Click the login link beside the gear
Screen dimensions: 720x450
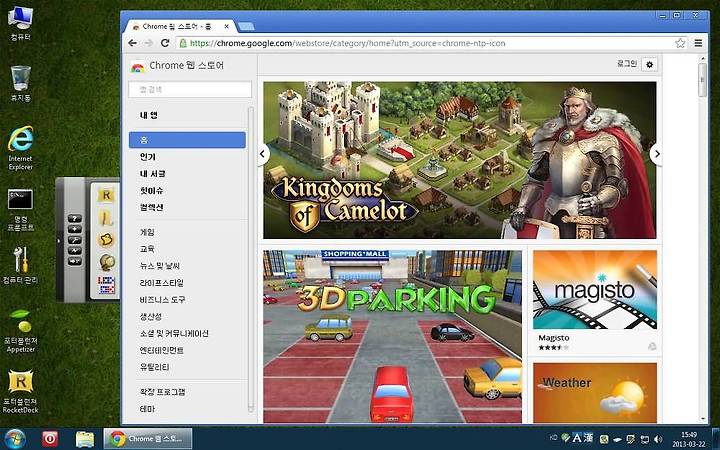627,64
